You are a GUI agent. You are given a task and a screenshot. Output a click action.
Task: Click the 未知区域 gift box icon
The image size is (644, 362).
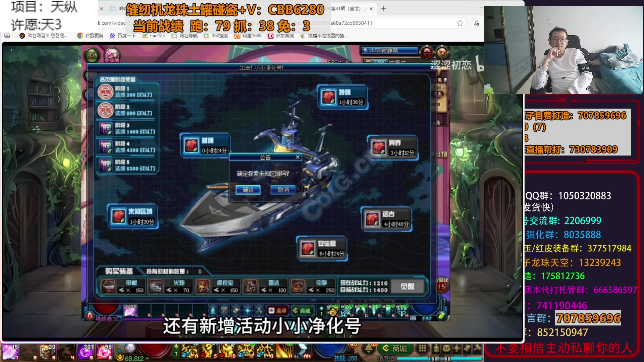pos(119,216)
